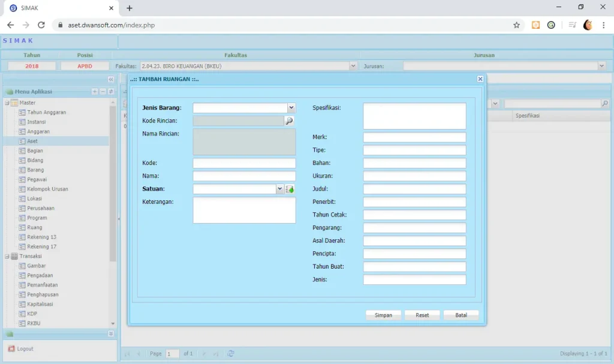The width and height of the screenshot is (614, 364).
Task: Click the Logout link
Action: coord(25,349)
